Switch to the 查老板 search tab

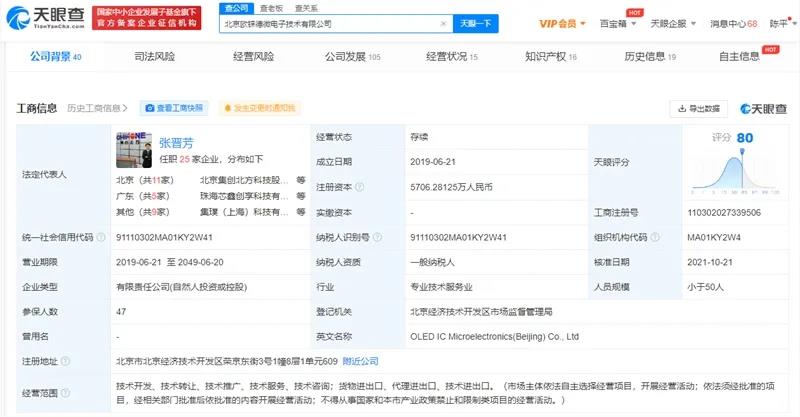pyautogui.click(x=271, y=7)
